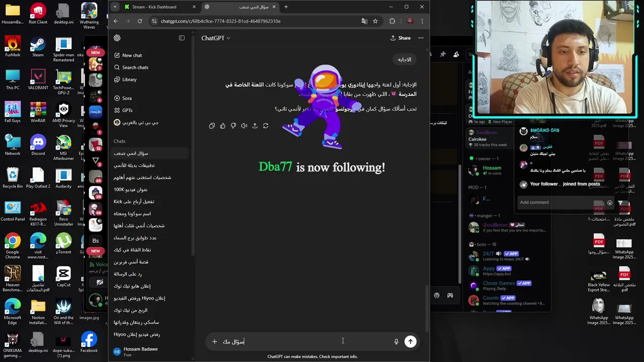
Task: Open the translate page icon
Action: click(364, 21)
